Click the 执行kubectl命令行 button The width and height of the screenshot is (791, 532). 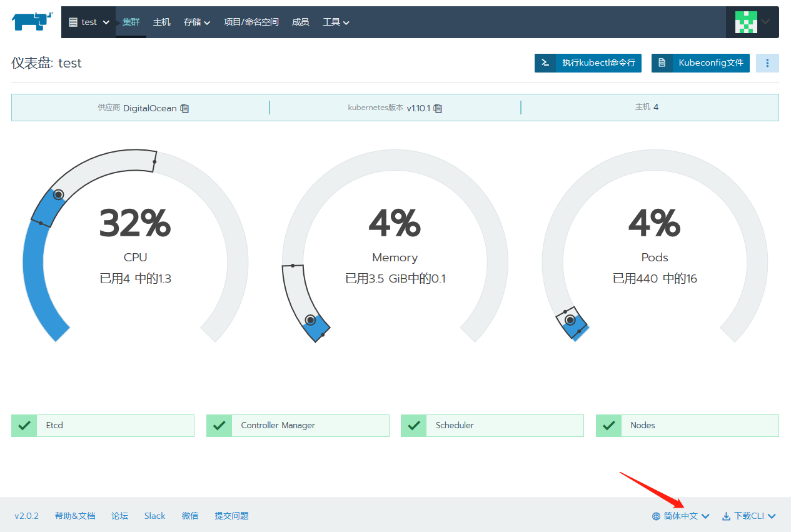(x=588, y=63)
